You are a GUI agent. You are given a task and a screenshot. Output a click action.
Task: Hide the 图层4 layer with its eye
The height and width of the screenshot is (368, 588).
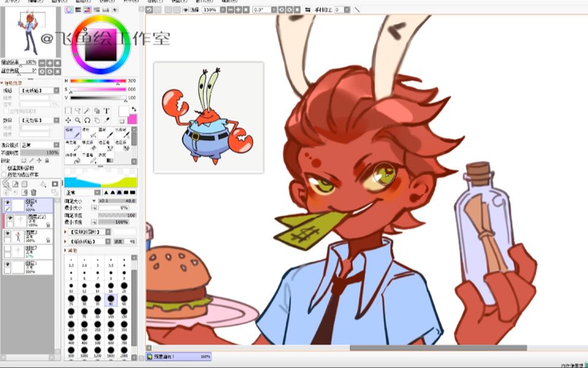pyautogui.click(x=7, y=202)
